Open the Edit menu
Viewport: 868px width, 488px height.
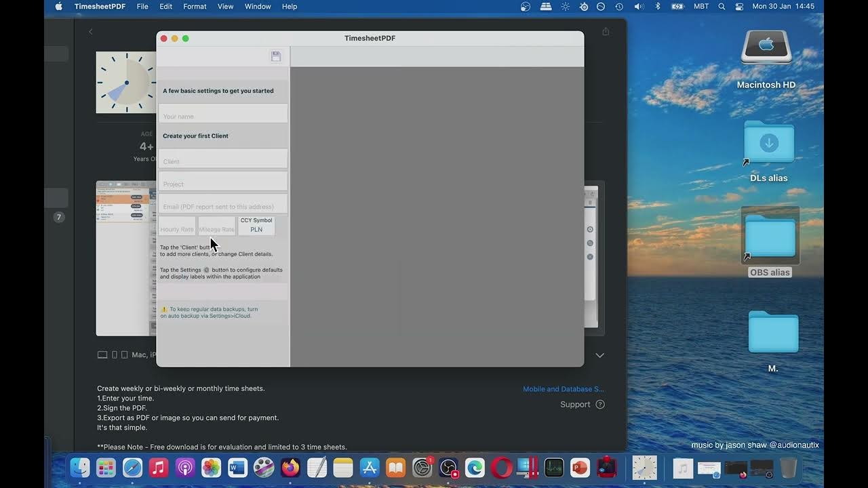(165, 6)
